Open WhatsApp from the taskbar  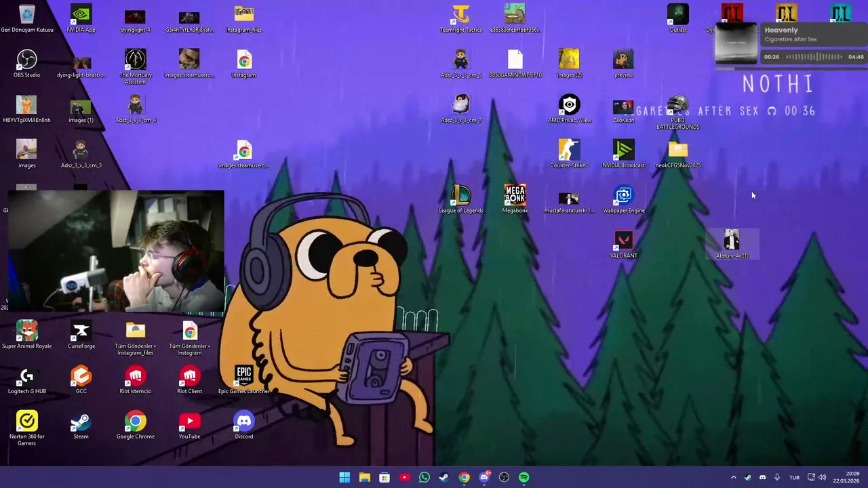click(425, 477)
